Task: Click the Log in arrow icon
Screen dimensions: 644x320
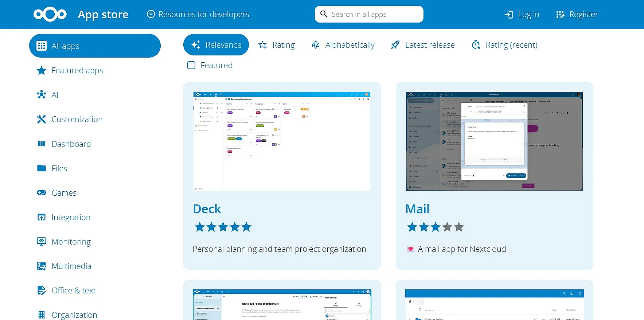Action: 508,15
